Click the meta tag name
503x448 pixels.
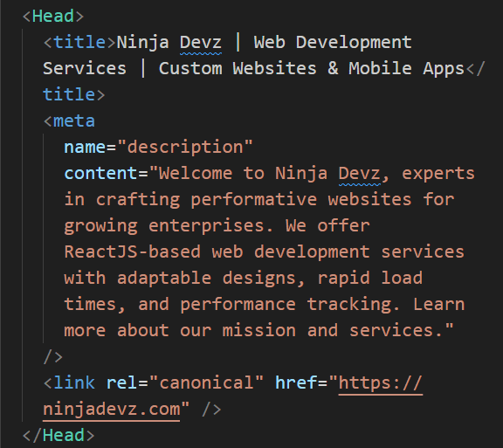(73, 121)
